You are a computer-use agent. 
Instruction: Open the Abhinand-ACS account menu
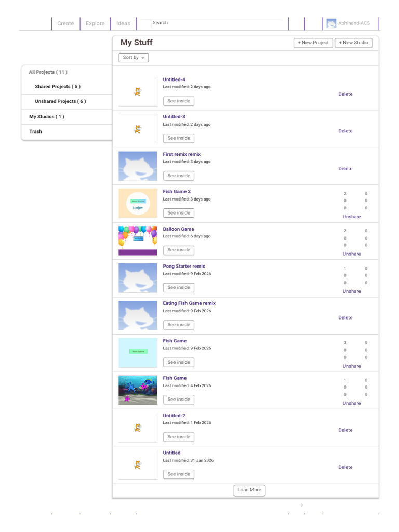coord(351,23)
